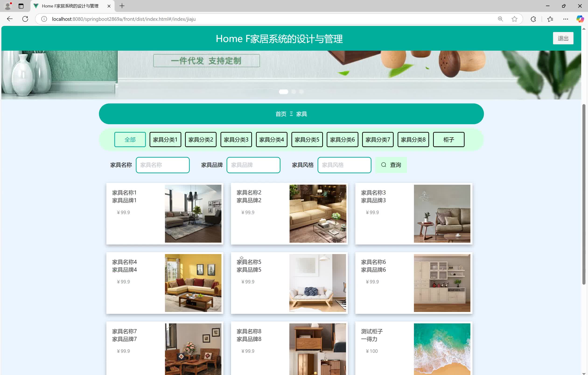The width and height of the screenshot is (588, 375).
Task: Select 家具分类5 category filter tab
Action: coord(307,139)
